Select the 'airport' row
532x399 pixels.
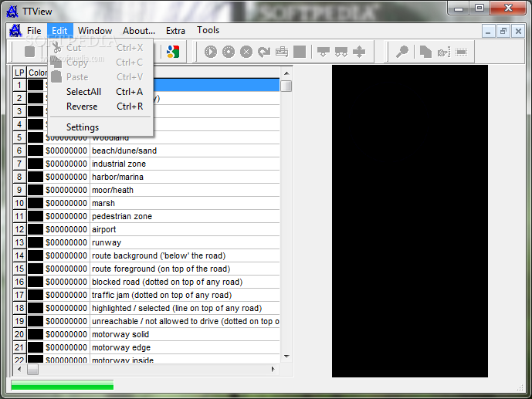point(146,229)
